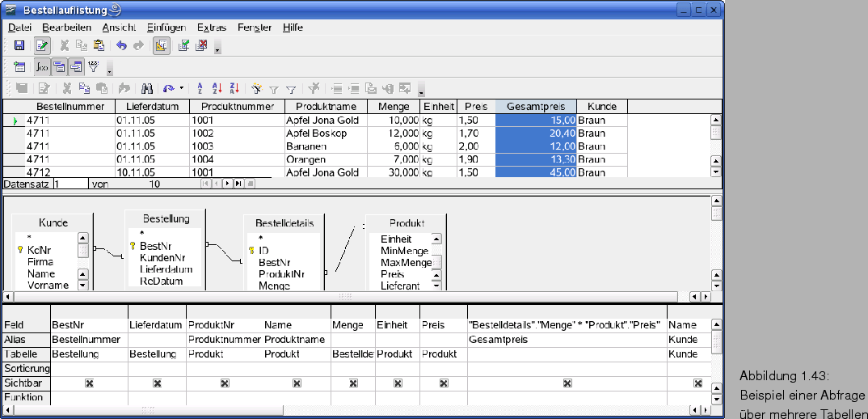
Task: Select the BestNr field in the Bestellung table
Action: pos(155,246)
